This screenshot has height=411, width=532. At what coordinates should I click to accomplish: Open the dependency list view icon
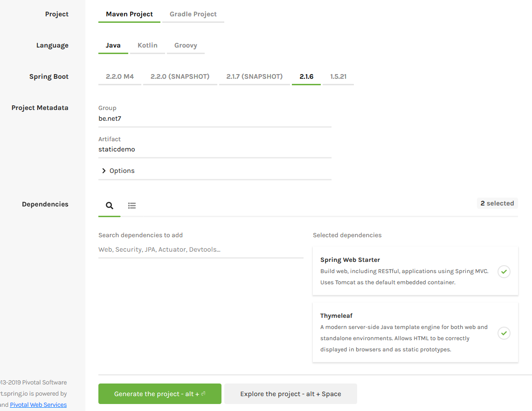132,205
